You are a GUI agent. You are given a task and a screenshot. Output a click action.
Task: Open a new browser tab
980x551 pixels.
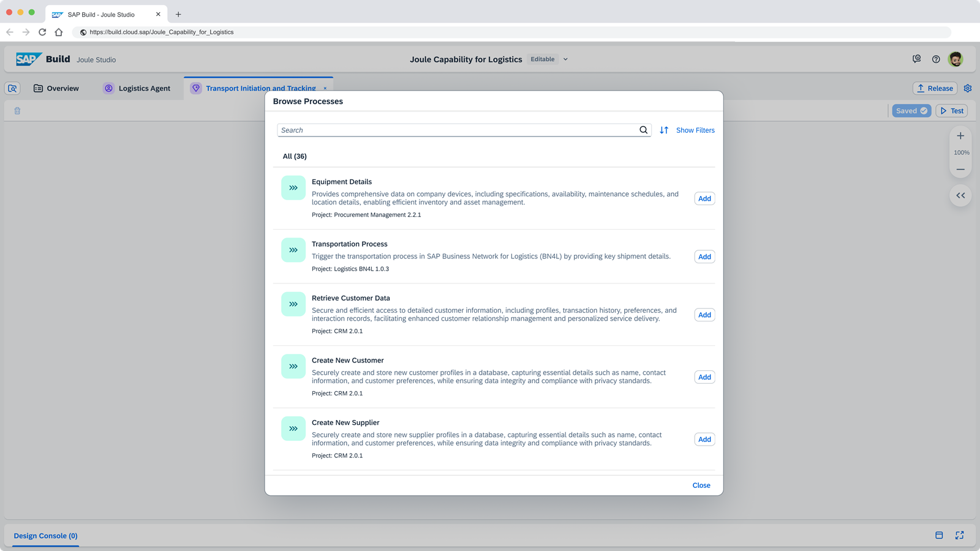(x=178, y=14)
